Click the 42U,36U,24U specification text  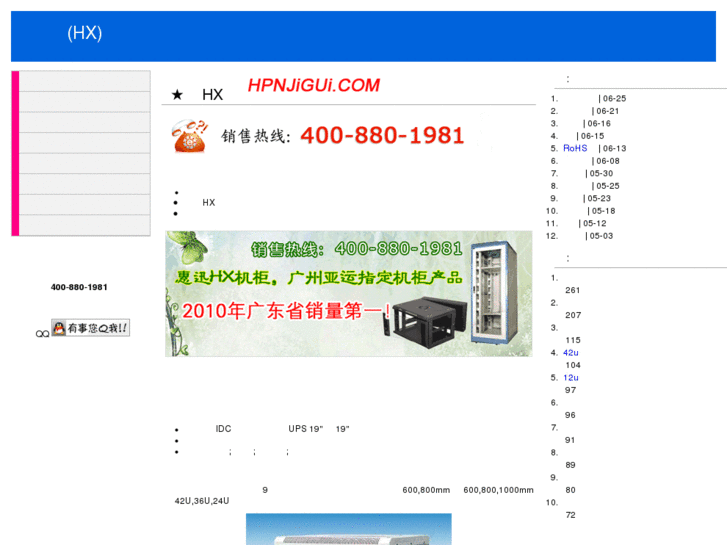tap(202, 501)
